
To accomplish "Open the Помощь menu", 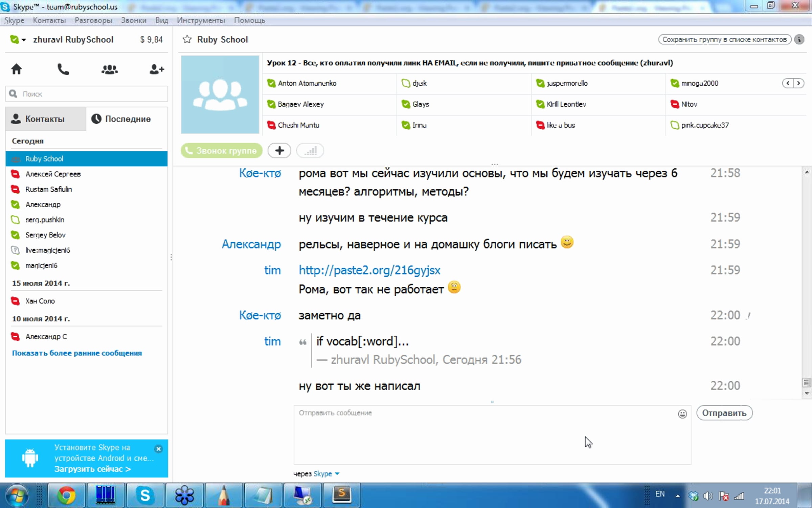I will pos(249,20).
